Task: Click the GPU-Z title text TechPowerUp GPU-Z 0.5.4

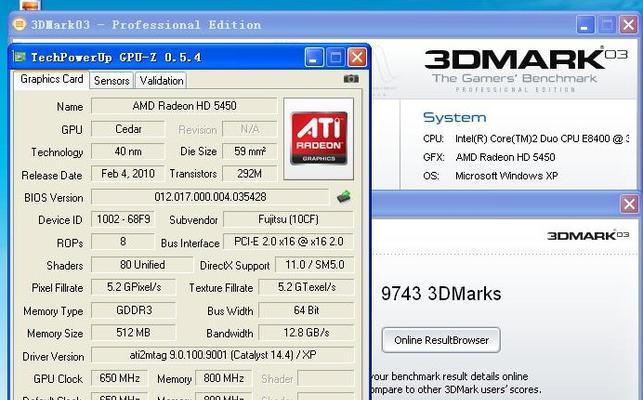Action: tap(116, 57)
